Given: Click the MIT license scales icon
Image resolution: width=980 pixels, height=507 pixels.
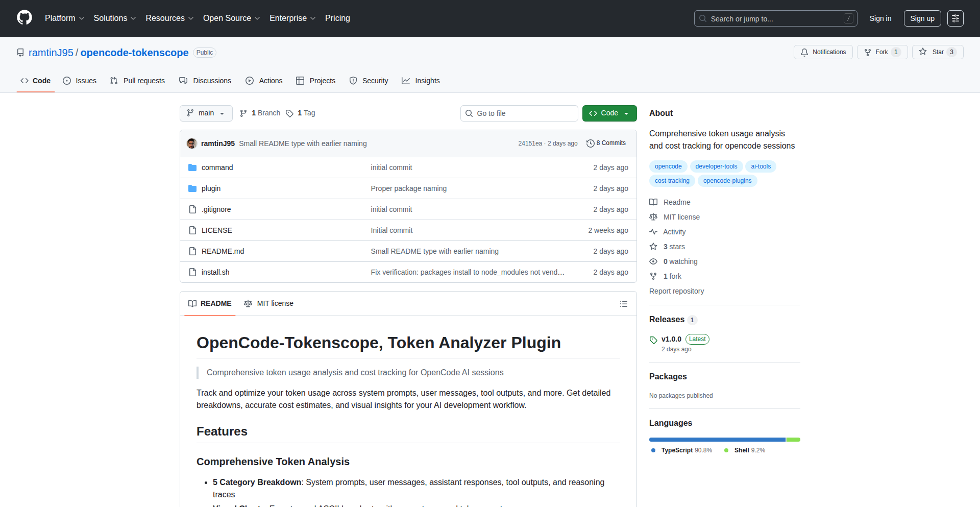Looking at the screenshot, I should click(x=248, y=303).
